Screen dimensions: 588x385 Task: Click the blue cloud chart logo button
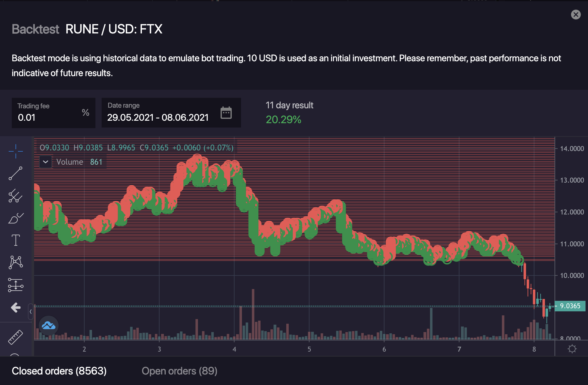pyautogui.click(x=49, y=325)
